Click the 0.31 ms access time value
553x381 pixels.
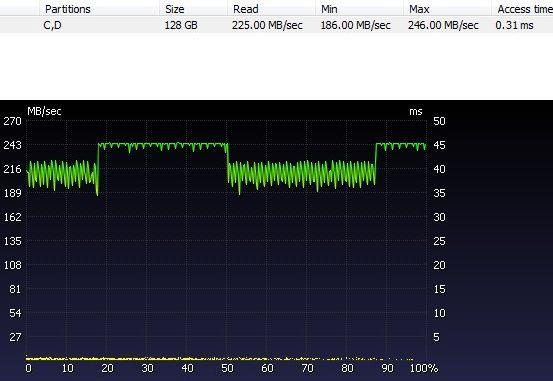coord(514,25)
